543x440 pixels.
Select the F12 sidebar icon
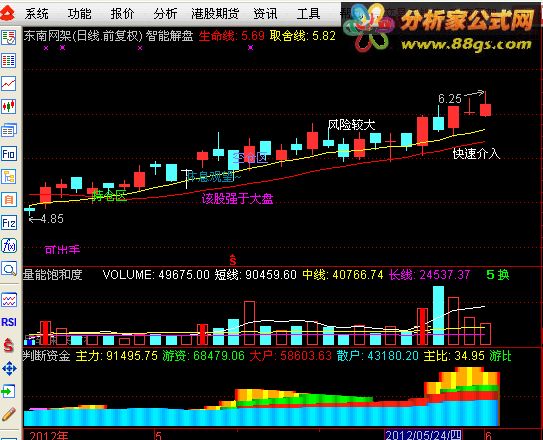[9, 223]
